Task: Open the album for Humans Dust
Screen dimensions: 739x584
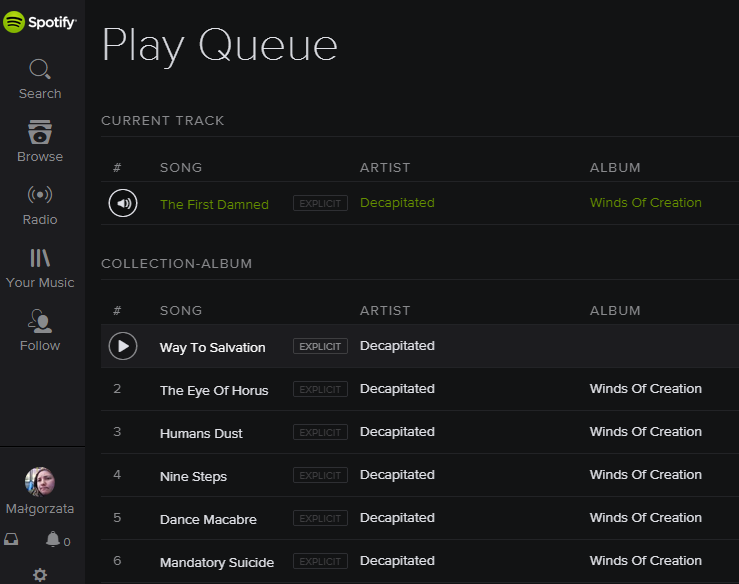Action: pos(645,432)
